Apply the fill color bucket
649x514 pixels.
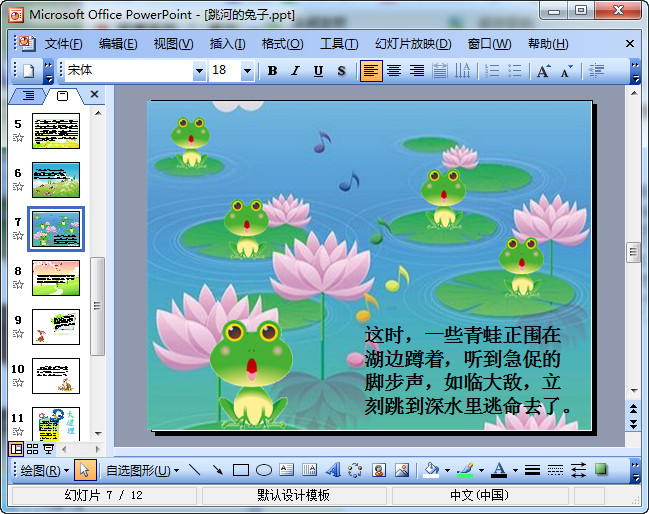click(x=431, y=470)
